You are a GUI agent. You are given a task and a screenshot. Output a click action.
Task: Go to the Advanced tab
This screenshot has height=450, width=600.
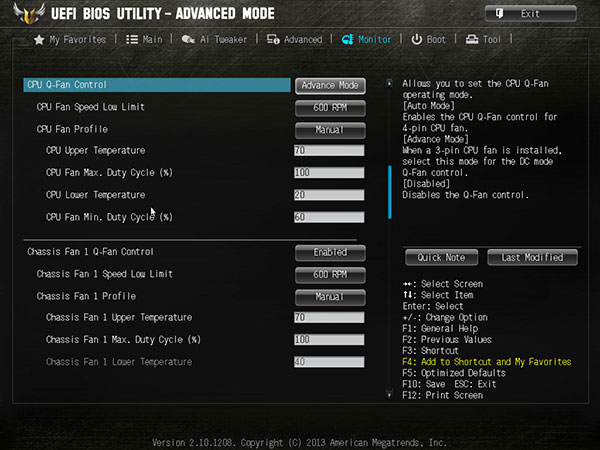[295, 39]
